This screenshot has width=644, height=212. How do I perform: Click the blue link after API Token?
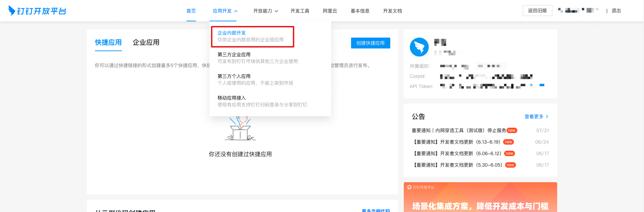tap(542, 85)
